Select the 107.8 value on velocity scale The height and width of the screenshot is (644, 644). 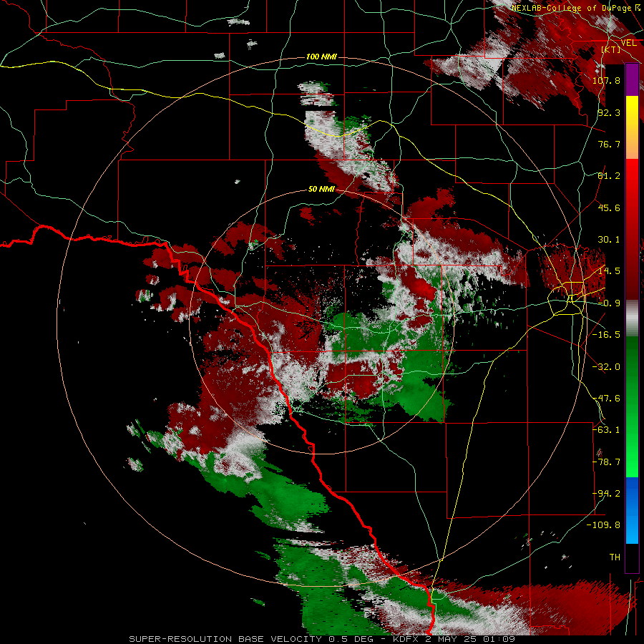[x=606, y=80]
